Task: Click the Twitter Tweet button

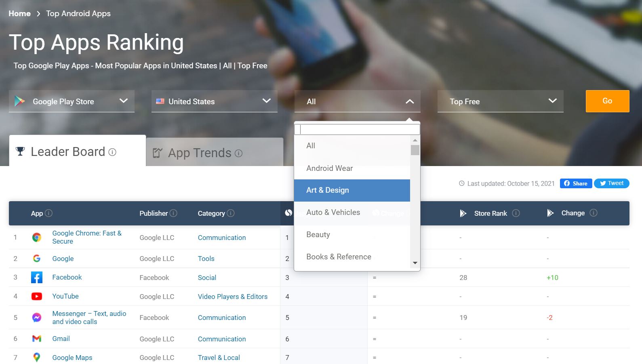Action: coord(612,183)
